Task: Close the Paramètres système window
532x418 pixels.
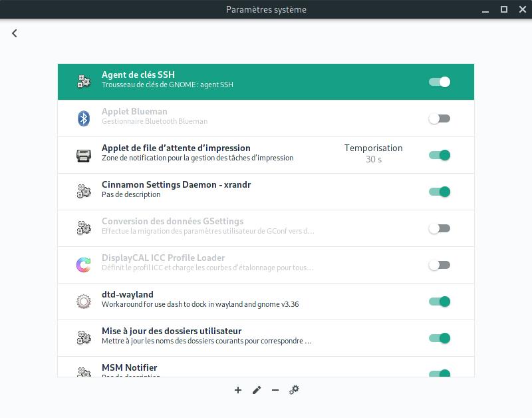Action: [x=523, y=9]
